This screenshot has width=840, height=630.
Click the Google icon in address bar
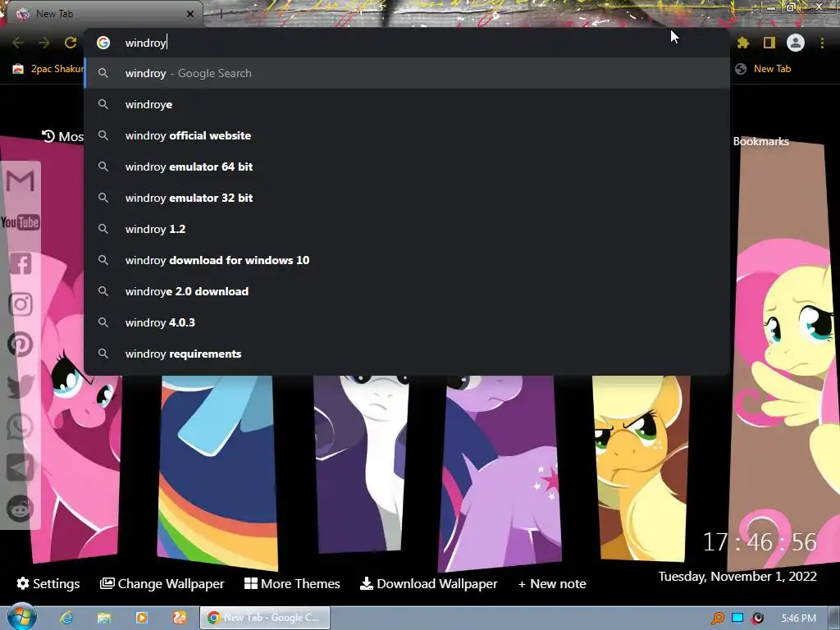pos(103,43)
